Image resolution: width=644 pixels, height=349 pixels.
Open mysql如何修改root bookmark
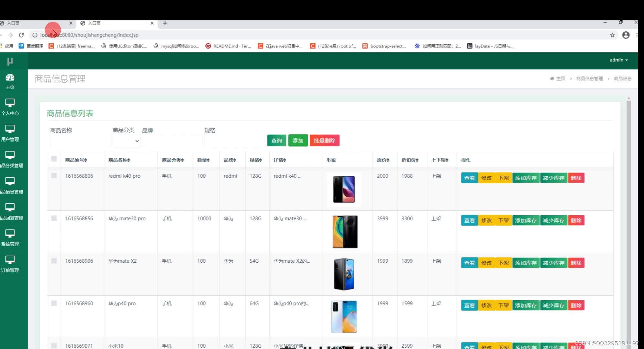coord(176,46)
